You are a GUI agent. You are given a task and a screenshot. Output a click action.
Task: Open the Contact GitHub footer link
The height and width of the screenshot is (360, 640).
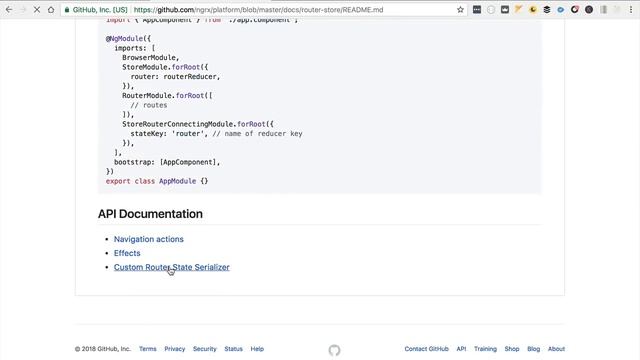click(427, 349)
